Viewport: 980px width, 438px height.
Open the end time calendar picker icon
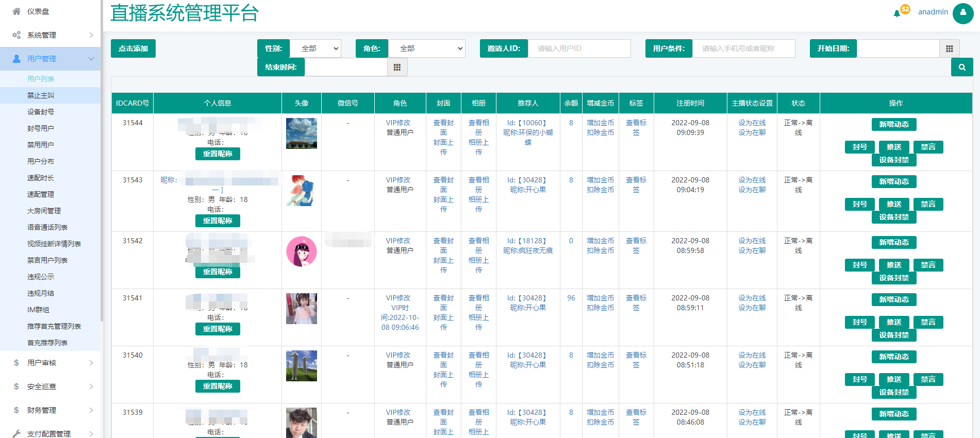tap(397, 67)
